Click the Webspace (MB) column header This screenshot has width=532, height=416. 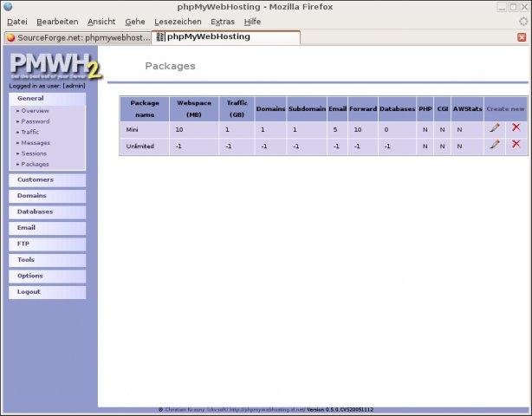[194, 109]
